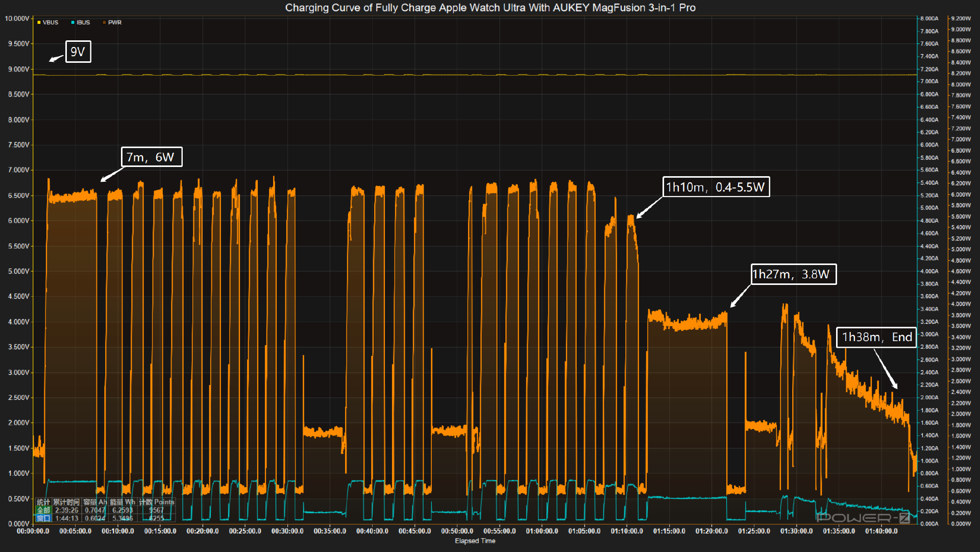
Task: Click the Elapsed Time axis label
Action: (x=475, y=541)
